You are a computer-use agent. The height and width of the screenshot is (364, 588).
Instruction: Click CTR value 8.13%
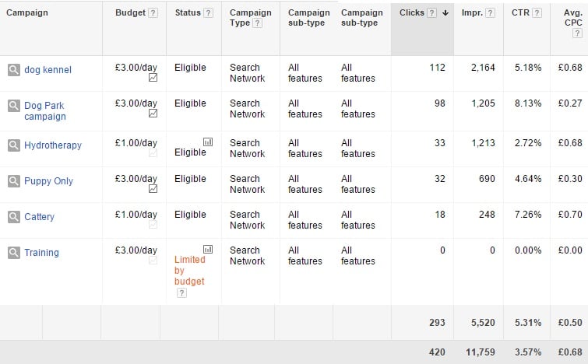click(528, 103)
